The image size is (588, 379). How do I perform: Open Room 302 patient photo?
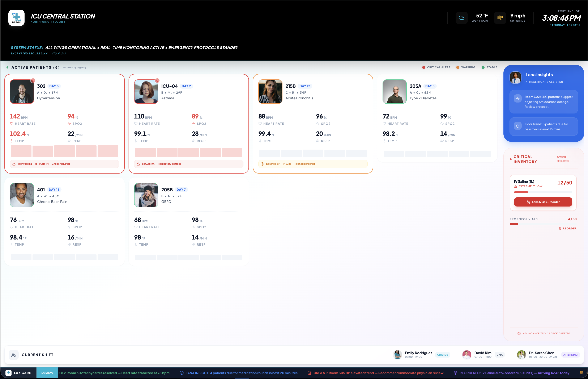click(22, 92)
